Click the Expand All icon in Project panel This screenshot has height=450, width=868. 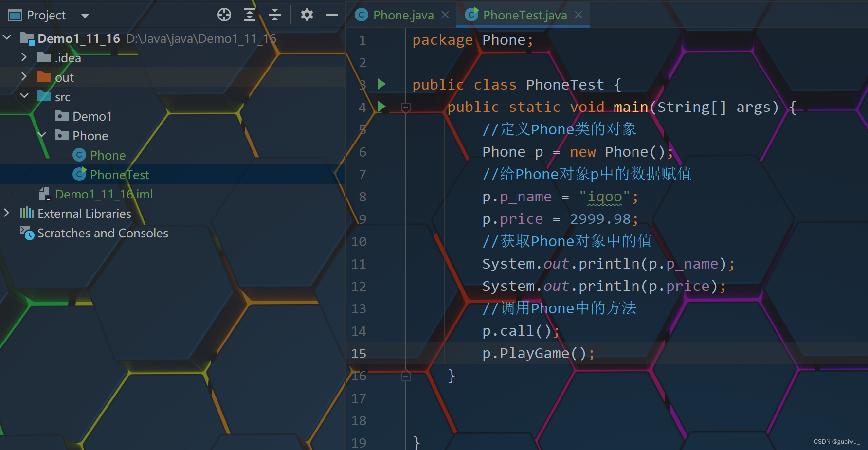pos(250,15)
